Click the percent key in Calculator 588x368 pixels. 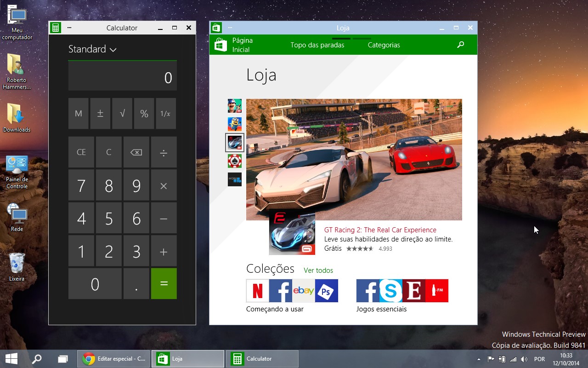pos(144,114)
